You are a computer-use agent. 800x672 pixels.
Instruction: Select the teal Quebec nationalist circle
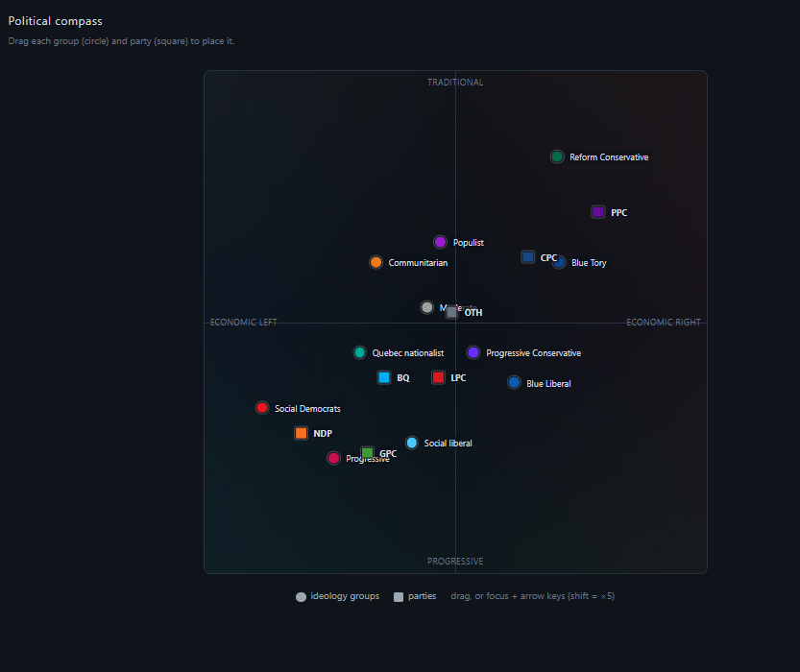pos(360,352)
